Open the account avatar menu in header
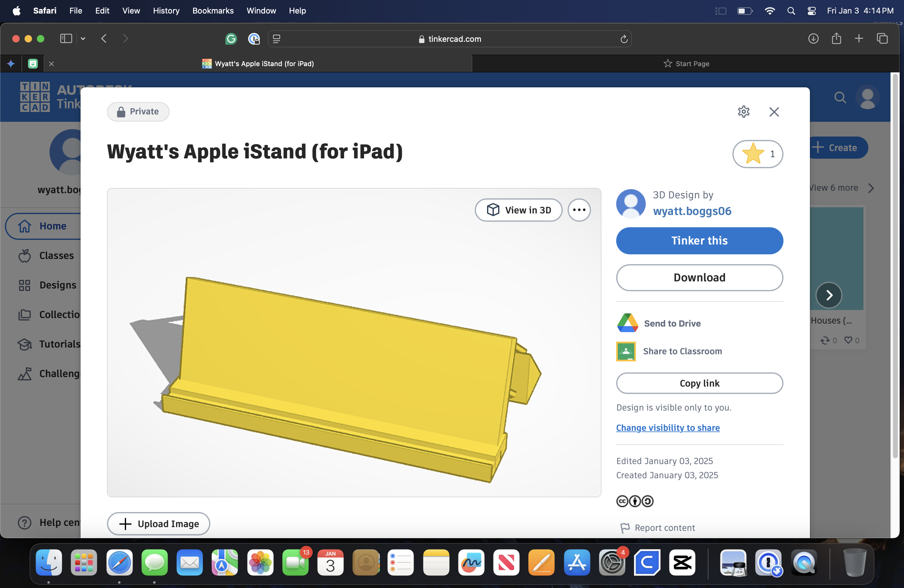The height and width of the screenshot is (588, 904). 867,97
